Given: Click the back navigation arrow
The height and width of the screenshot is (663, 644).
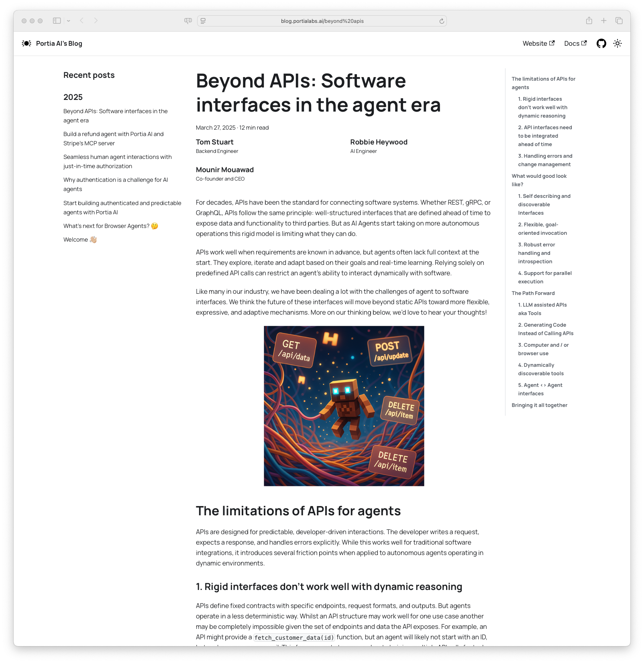Looking at the screenshot, I should [82, 20].
